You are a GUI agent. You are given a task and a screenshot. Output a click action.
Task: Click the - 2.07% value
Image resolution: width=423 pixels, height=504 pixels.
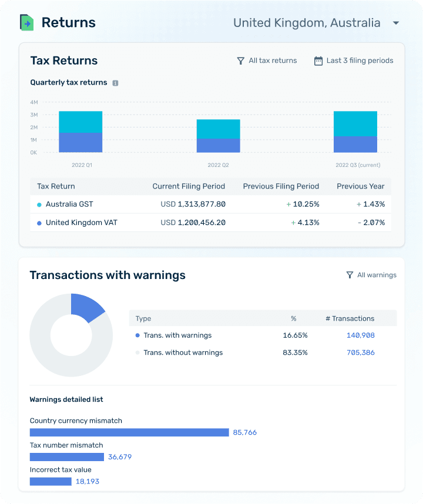(371, 223)
